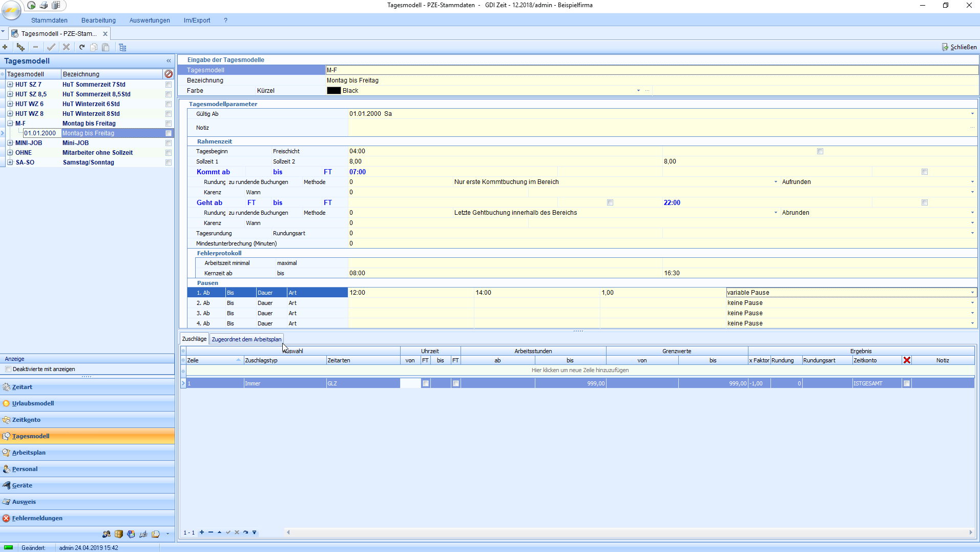Click the printer icon in quick access bar
This screenshot has height=552, width=980.
(x=44, y=5)
